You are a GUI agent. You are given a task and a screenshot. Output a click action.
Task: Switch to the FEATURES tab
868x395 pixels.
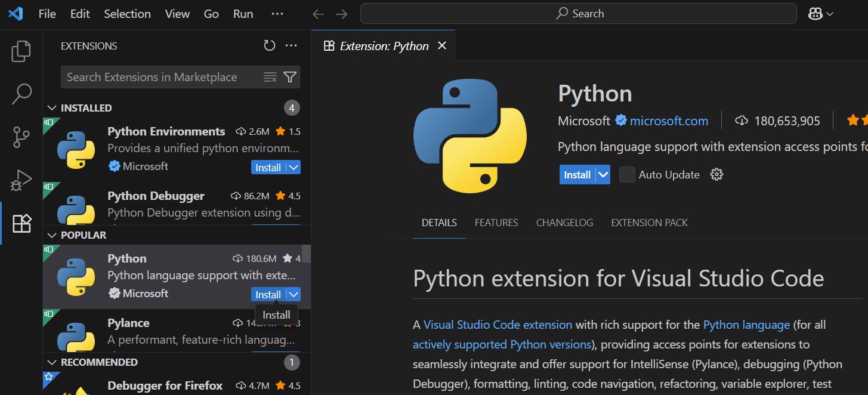(x=496, y=223)
